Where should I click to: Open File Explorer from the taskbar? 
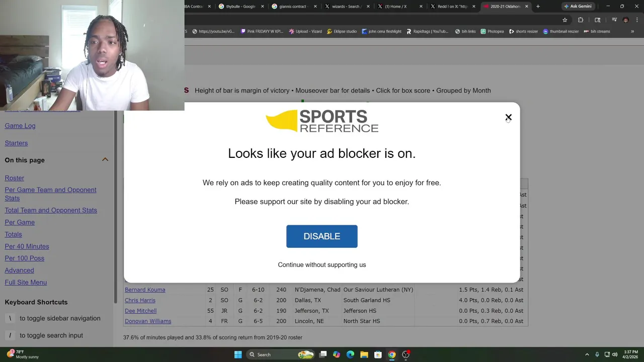pyautogui.click(x=364, y=354)
